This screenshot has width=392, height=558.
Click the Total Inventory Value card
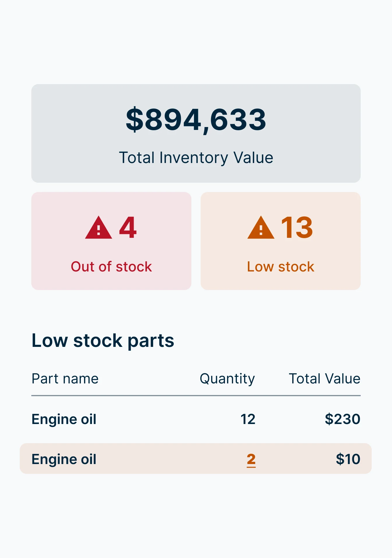196,133
